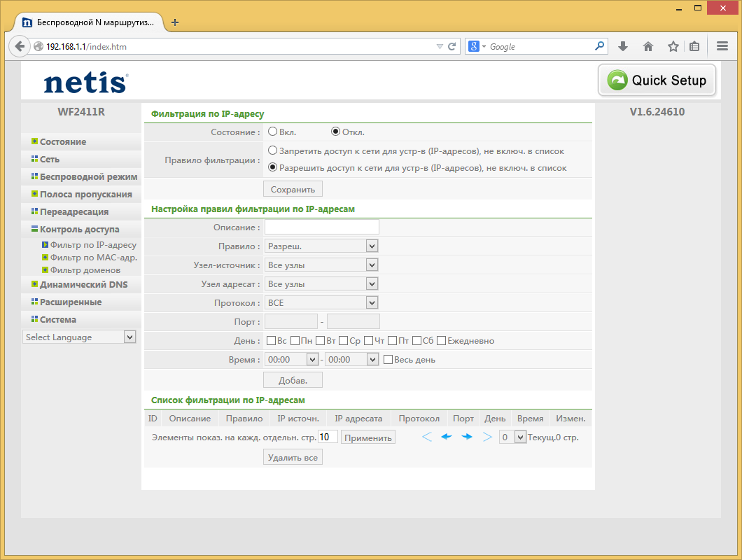Open the Правило dropdown
The height and width of the screenshot is (560, 742).
tap(321, 246)
